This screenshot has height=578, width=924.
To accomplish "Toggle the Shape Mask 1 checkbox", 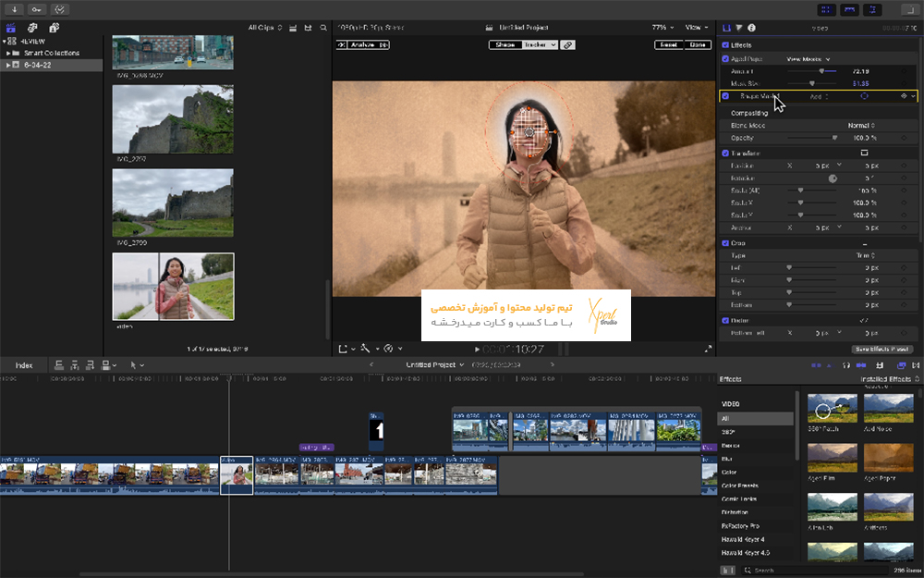I will tap(725, 96).
